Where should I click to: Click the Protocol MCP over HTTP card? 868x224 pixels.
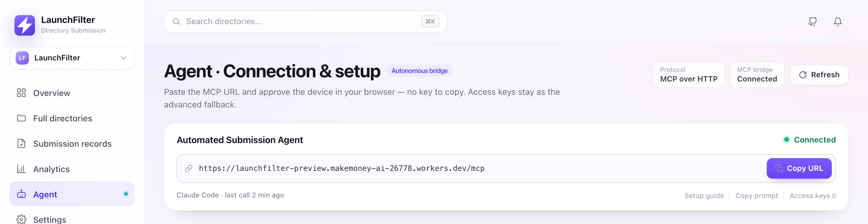688,75
